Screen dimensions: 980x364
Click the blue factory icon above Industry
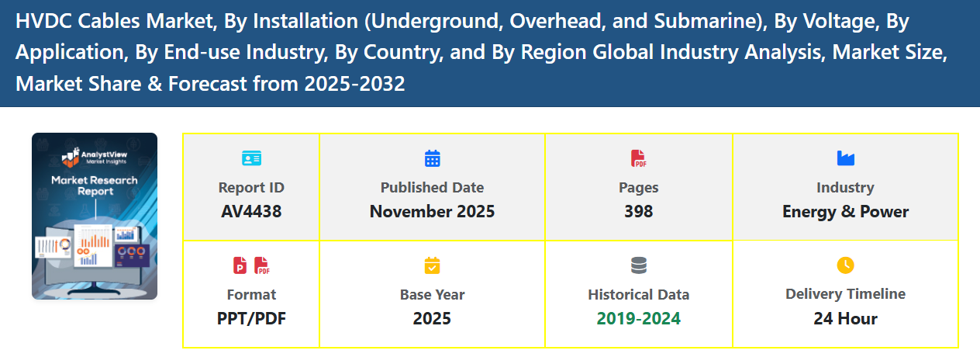(845, 158)
